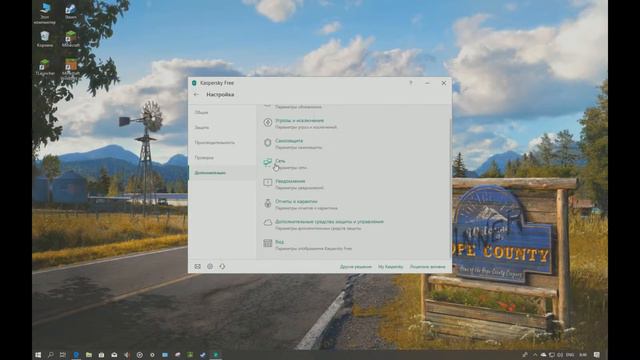Click the gear icon in Kaspersky footer
The image size is (640, 360).
click(210, 267)
